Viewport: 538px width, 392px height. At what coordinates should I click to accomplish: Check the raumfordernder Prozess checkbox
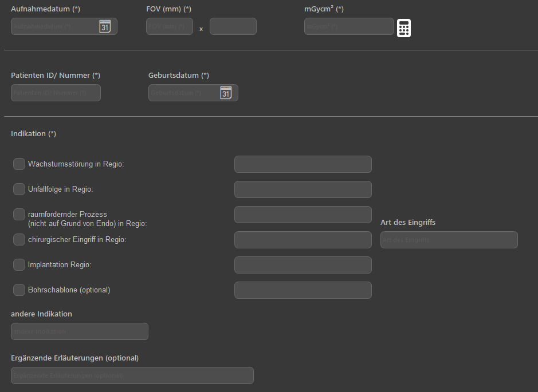click(x=19, y=215)
